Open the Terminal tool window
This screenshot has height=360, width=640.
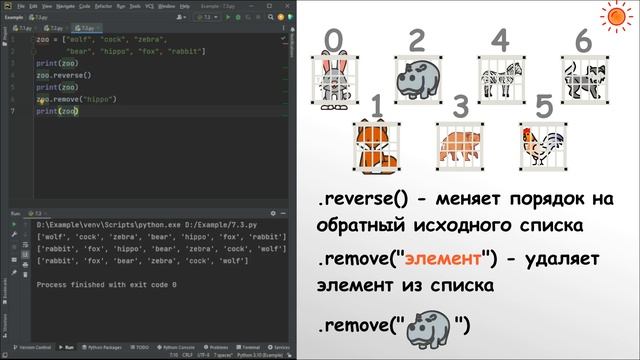(x=248, y=347)
